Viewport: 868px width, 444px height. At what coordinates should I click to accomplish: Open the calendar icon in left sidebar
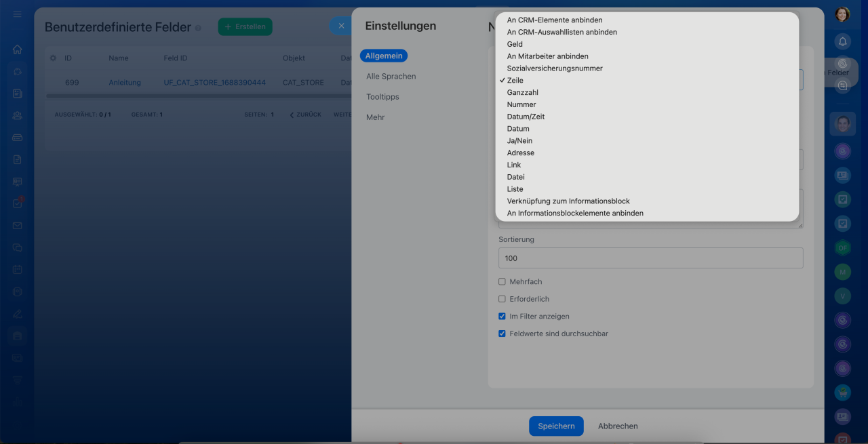pos(17,269)
